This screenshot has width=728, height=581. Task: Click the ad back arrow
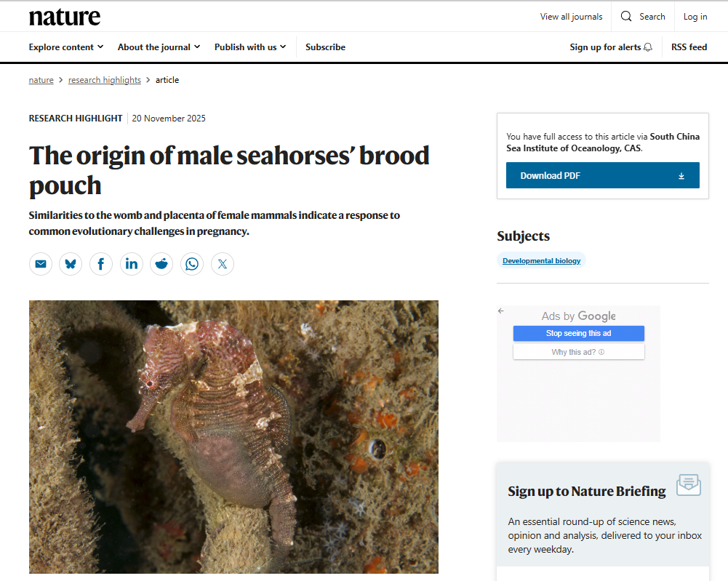(501, 311)
